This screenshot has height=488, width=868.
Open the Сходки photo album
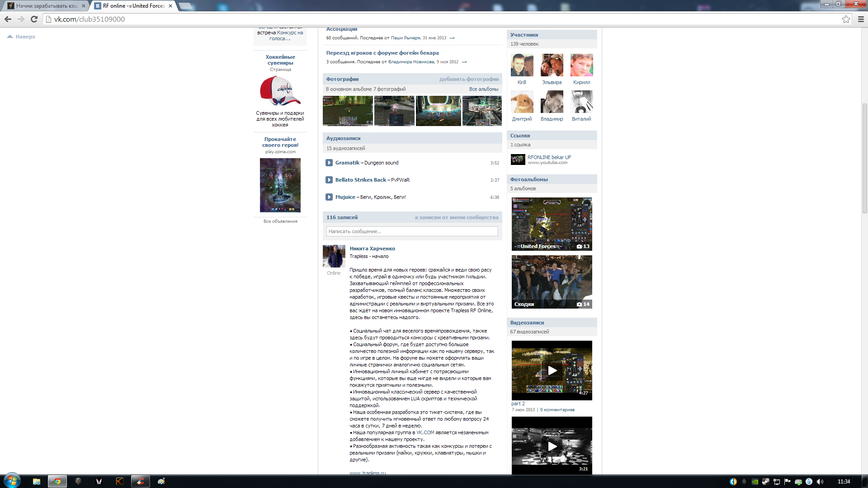tap(552, 282)
